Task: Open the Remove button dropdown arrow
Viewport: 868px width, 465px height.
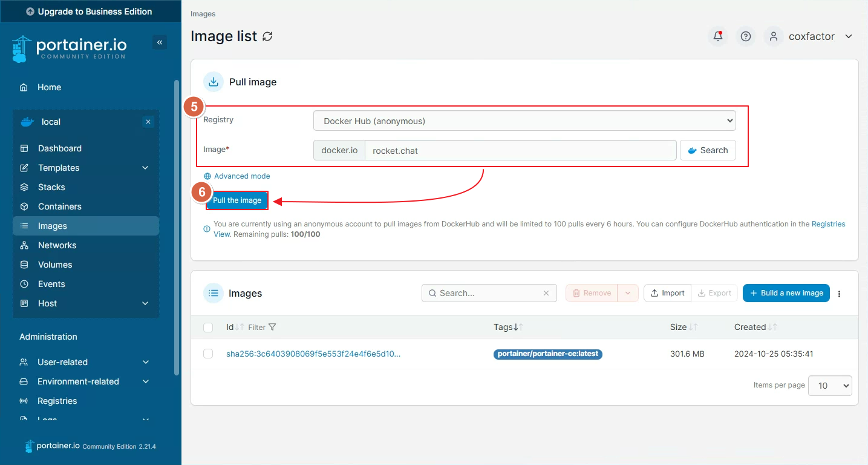Action: pos(628,293)
